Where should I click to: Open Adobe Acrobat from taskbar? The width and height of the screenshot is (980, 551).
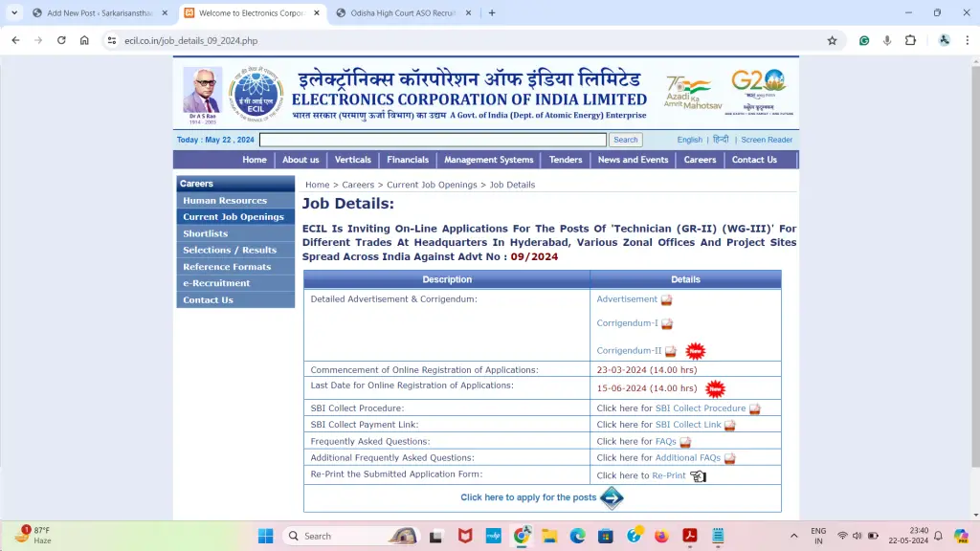pyautogui.click(x=690, y=536)
